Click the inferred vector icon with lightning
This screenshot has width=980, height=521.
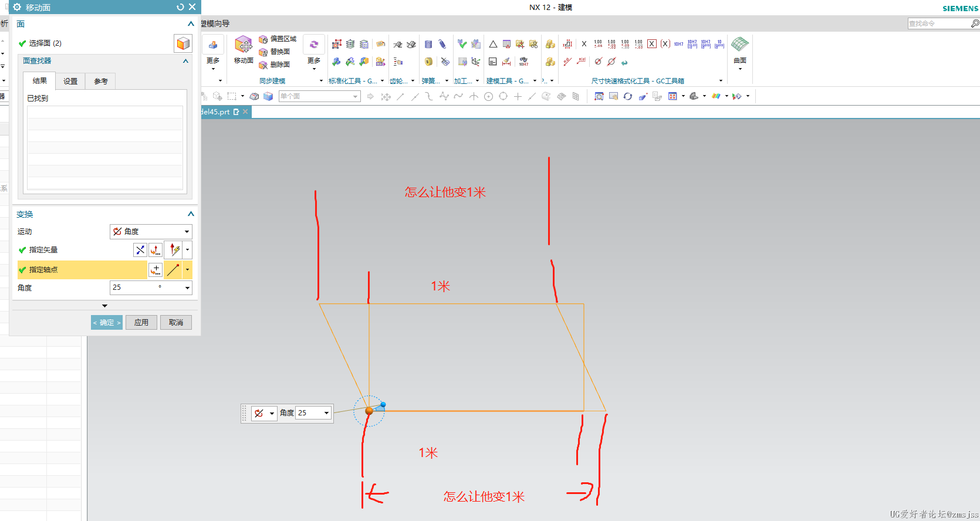click(174, 250)
